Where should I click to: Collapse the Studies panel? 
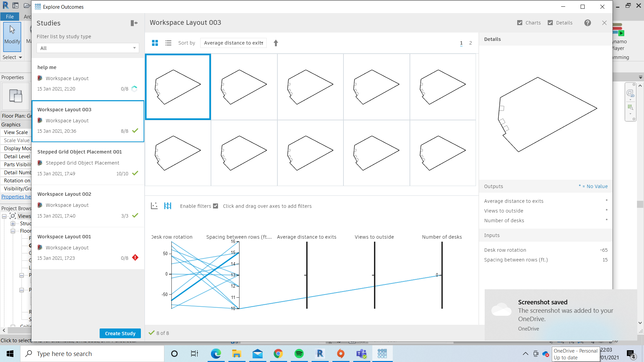click(134, 23)
